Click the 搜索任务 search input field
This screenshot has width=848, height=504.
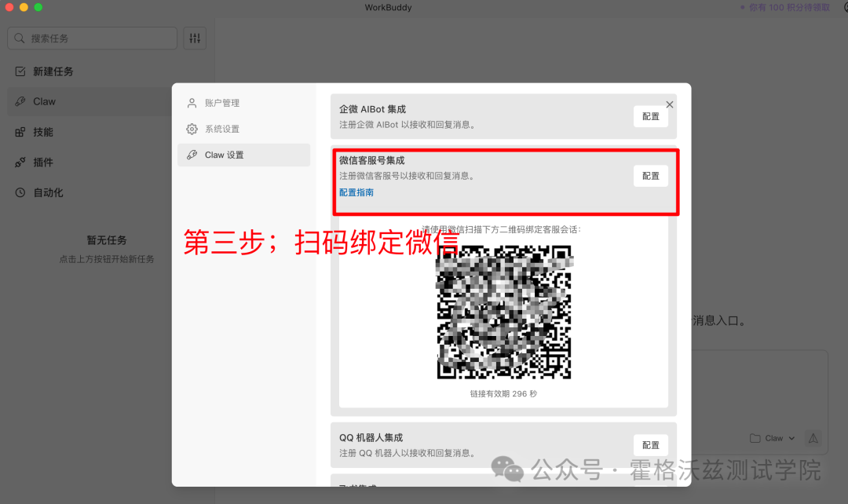tap(92, 38)
